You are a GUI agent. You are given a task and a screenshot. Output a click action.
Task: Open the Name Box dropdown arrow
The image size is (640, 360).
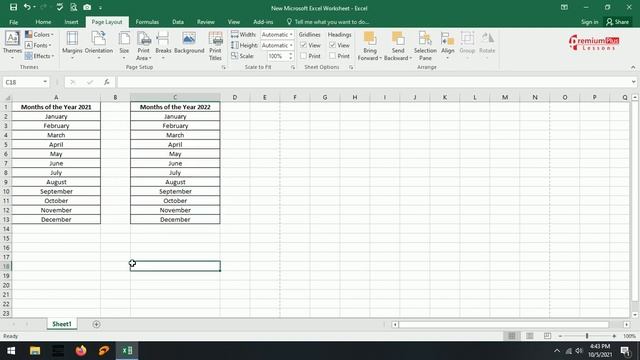pyautogui.click(x=45, y=82)
